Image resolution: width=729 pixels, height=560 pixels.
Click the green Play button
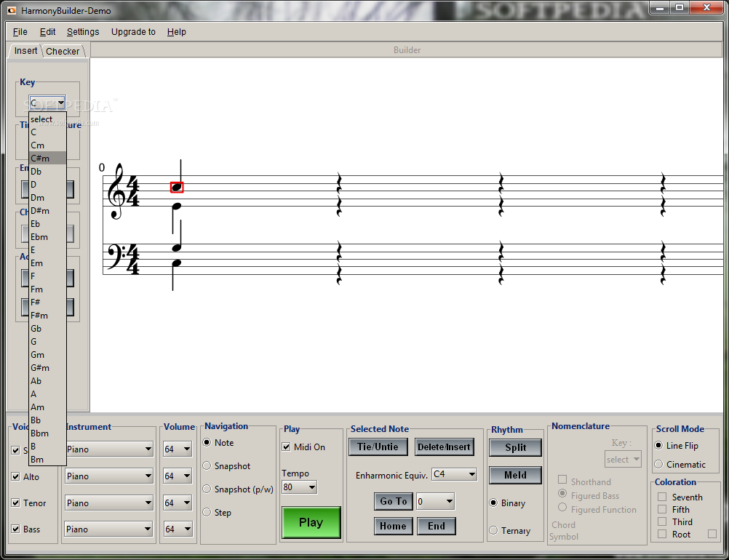click(x=311, y=522)
